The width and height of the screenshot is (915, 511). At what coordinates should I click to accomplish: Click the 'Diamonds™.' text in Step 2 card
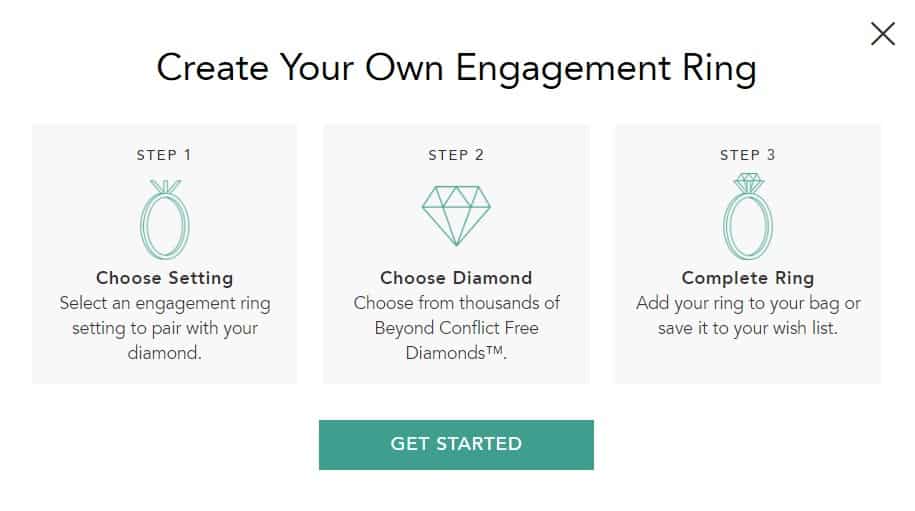click(456, 353)
